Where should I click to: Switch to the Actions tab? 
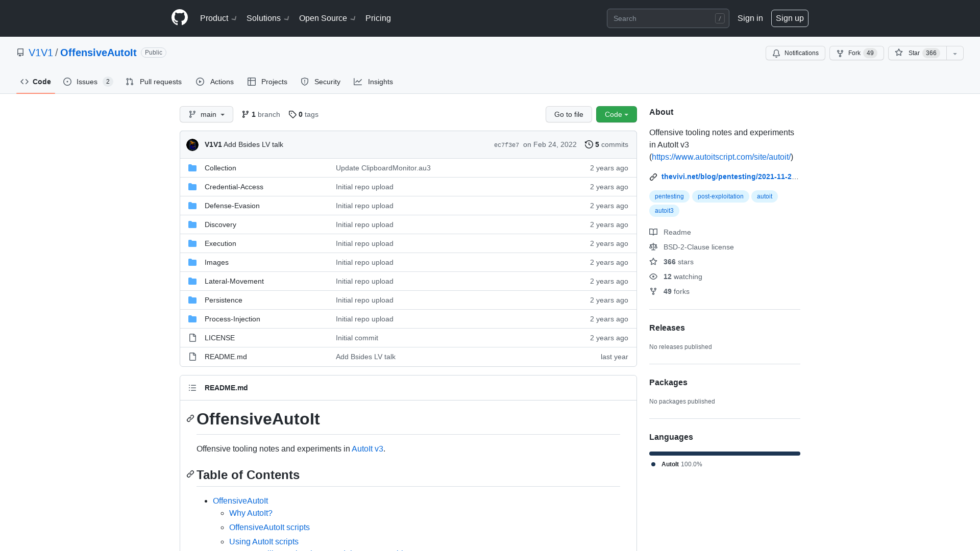(x=215, y=82)
